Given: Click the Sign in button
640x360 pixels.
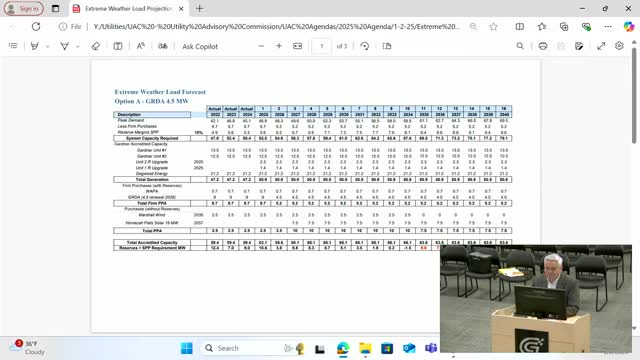Looking at the screenshot, I should 24,9.
